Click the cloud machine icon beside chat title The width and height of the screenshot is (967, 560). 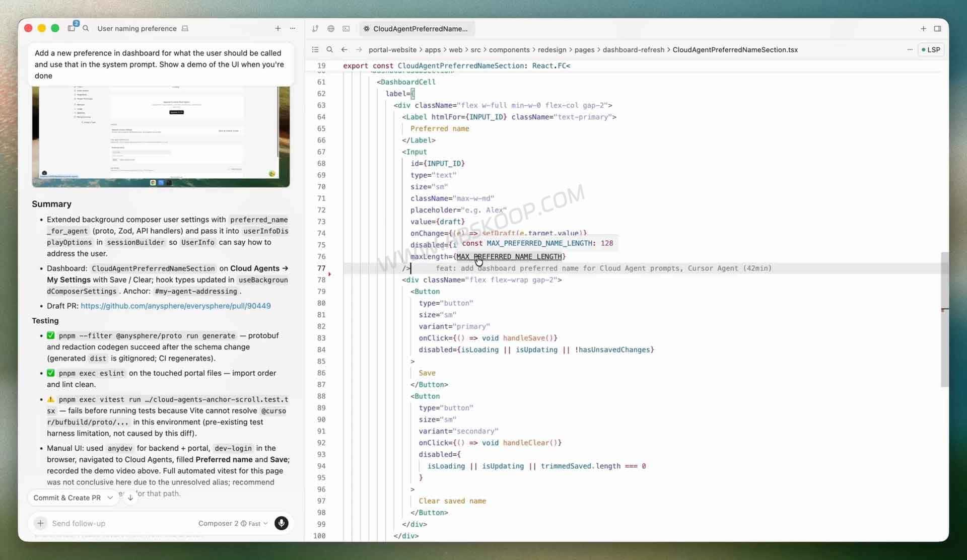(x=185, y=28)
